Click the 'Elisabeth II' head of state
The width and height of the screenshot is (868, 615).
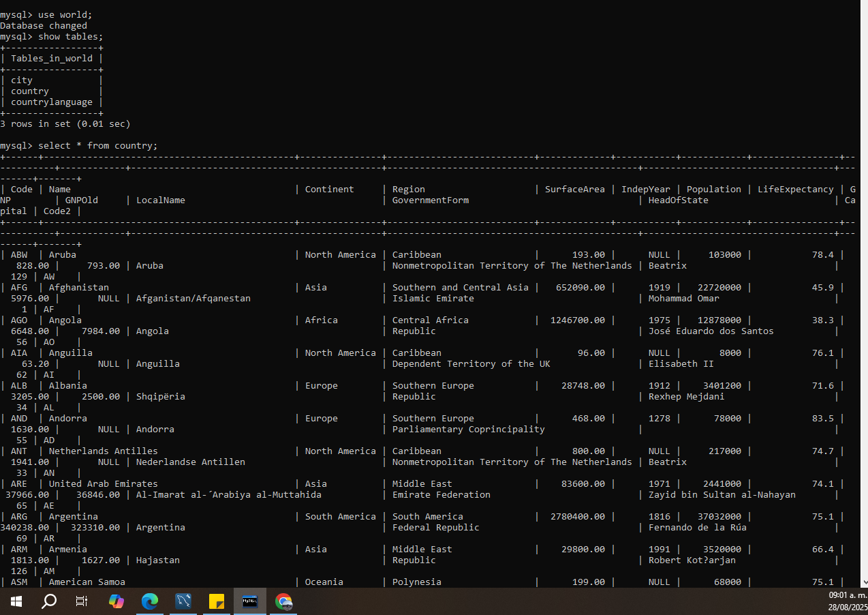coord(681,364)
